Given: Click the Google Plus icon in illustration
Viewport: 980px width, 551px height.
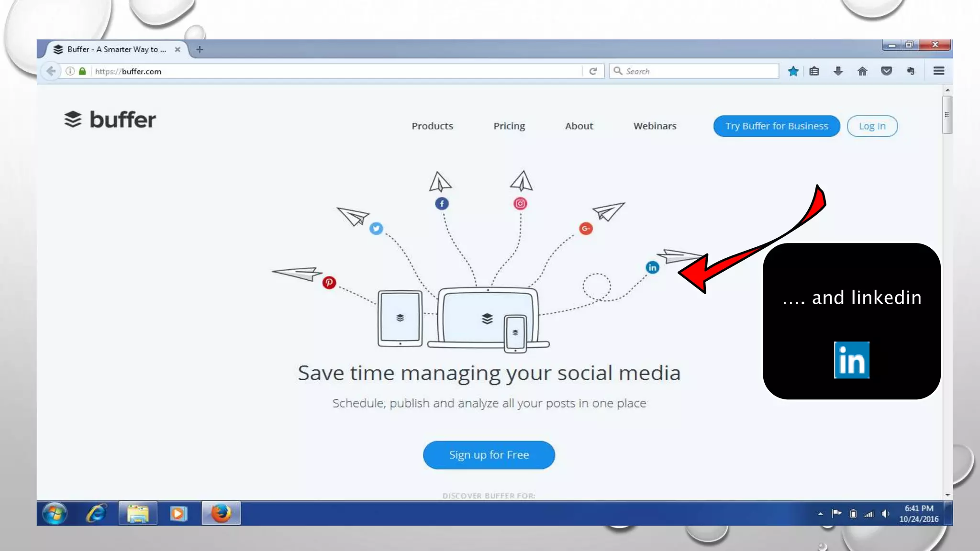Looking at the screenshot, I should point(586,229).
